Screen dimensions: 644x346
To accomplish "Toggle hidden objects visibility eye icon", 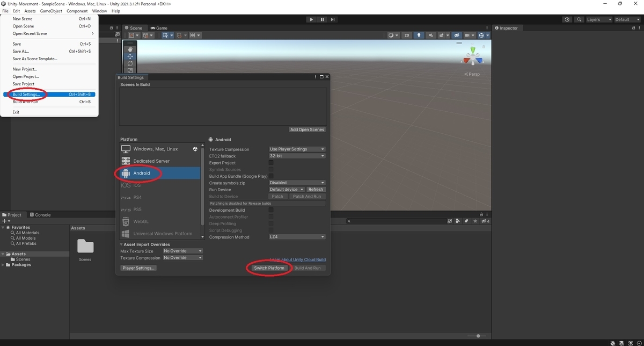I will (x=457, y=35).
